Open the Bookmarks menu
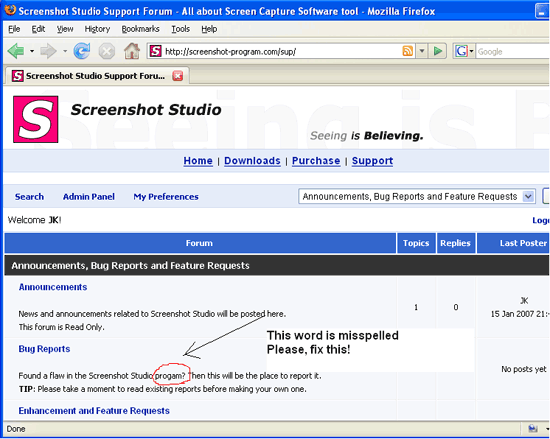This screenshot has width=550, height=439. click(140, 29)
